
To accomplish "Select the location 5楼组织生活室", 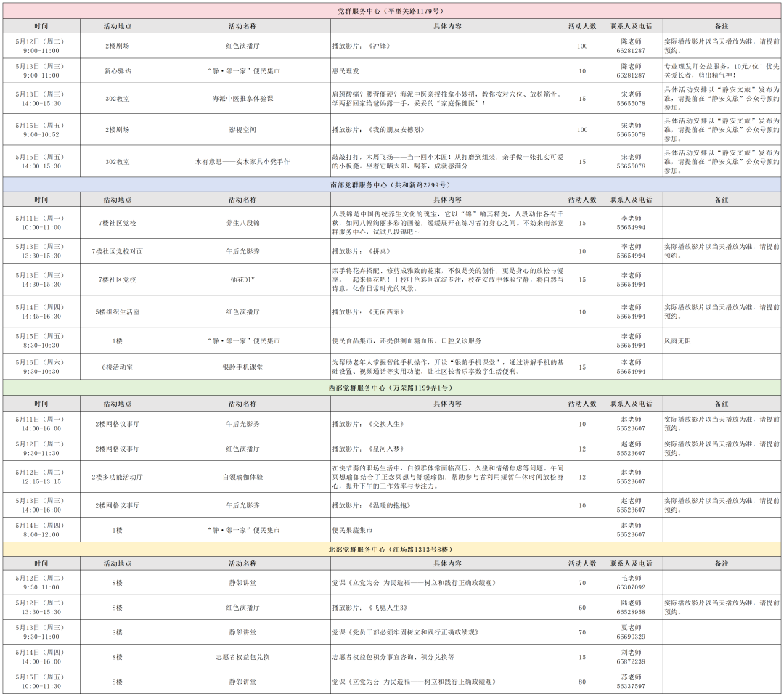I will point(118,312).
